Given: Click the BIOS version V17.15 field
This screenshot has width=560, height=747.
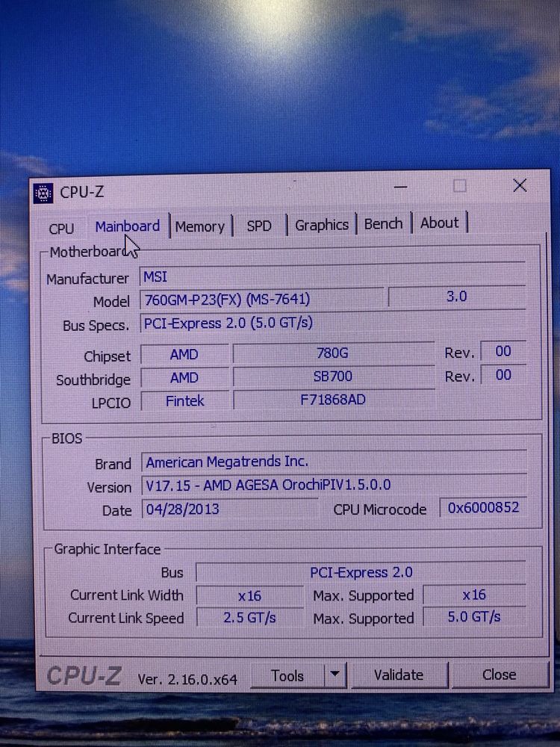Looking at the screenshot, I should 334,485.
